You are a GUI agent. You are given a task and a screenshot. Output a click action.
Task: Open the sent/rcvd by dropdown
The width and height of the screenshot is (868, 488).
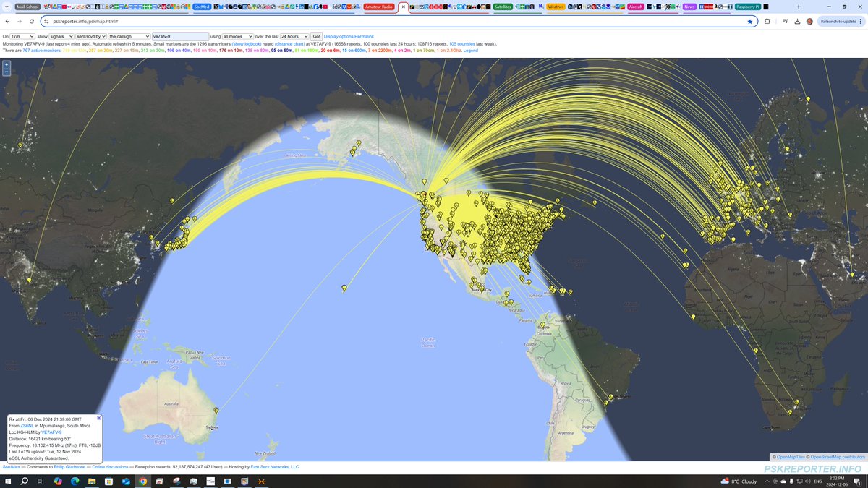point(91,36)
